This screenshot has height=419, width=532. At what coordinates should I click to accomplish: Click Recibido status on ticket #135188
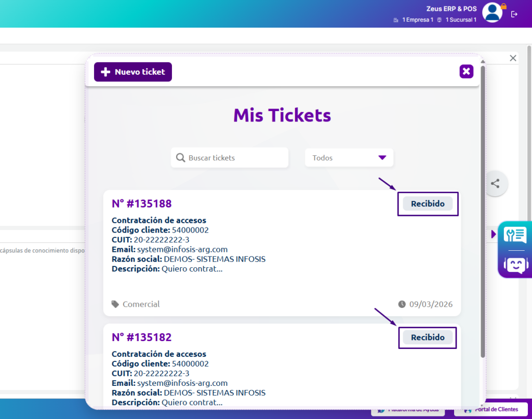[428, 204]
